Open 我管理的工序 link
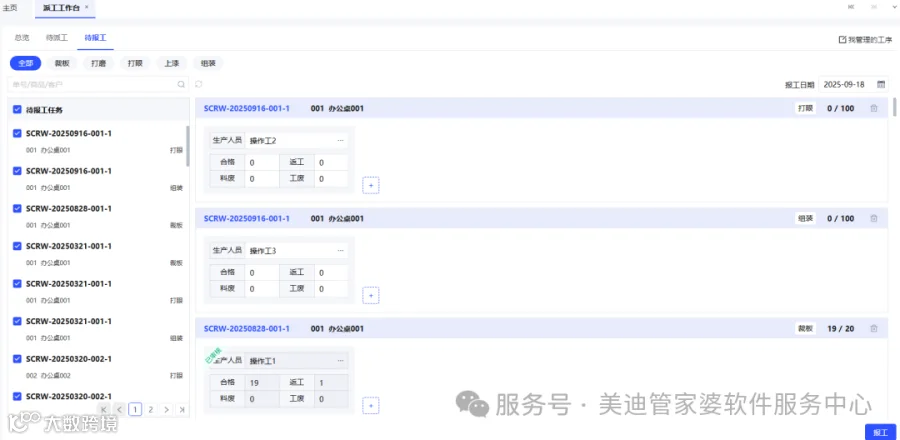Image resolution: width=900 pixels, height=440 pixels. (x=866, y=40)
